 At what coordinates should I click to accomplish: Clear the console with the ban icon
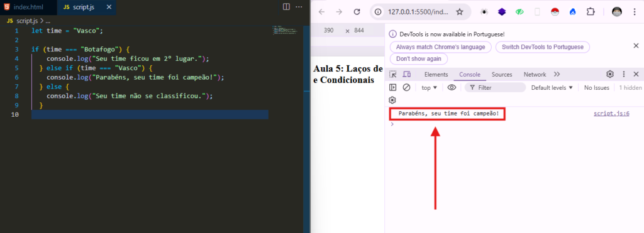point(406,87)
